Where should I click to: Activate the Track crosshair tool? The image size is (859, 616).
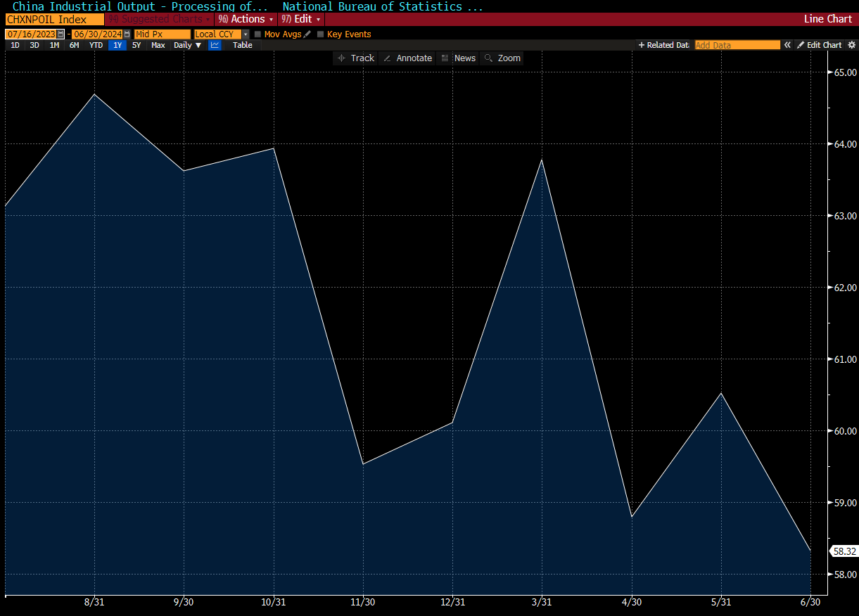[x=356, y=58]
